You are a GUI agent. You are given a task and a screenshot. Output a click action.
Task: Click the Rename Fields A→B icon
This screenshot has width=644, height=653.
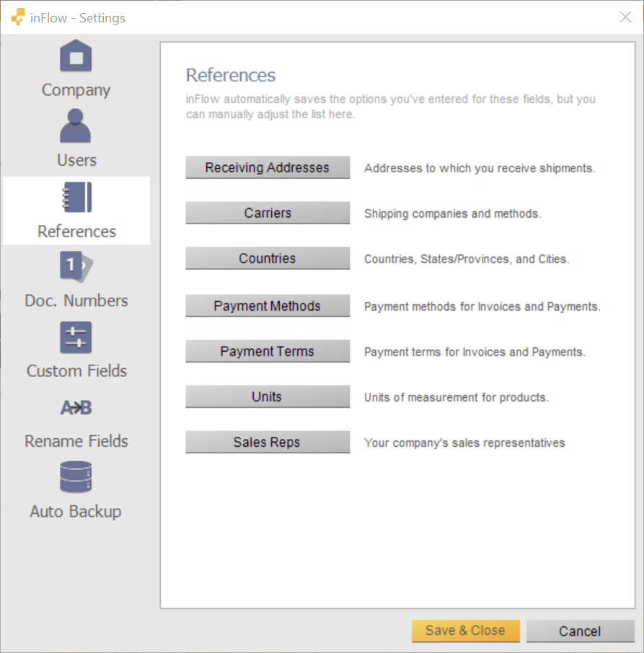click(76, 408)
